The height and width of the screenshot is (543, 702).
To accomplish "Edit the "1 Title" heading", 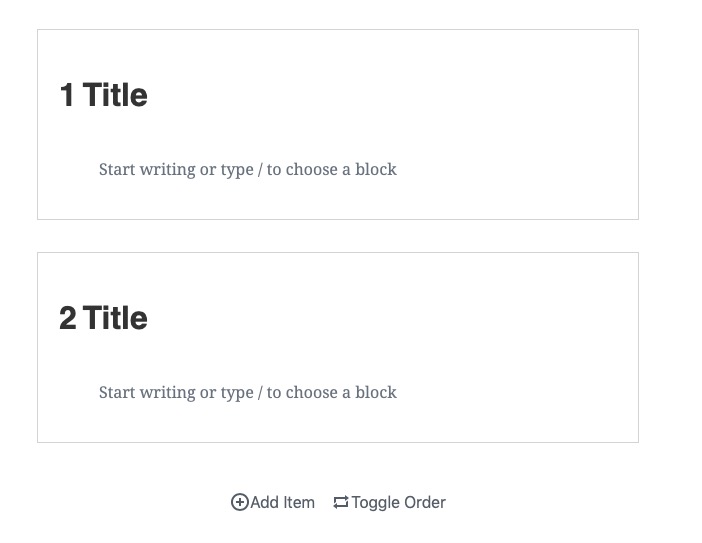I will [103, 95].
